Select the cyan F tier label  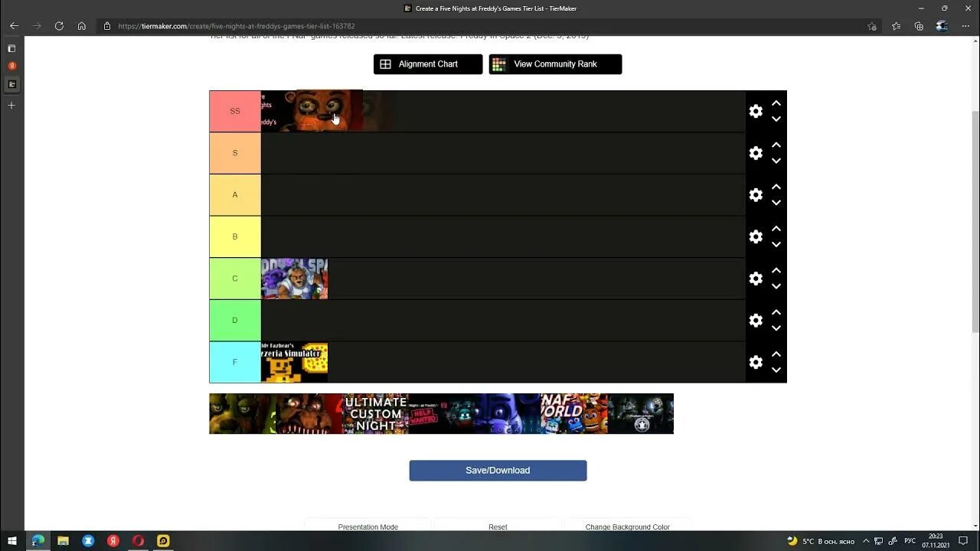pyautogui.click(x=235, y=362)
